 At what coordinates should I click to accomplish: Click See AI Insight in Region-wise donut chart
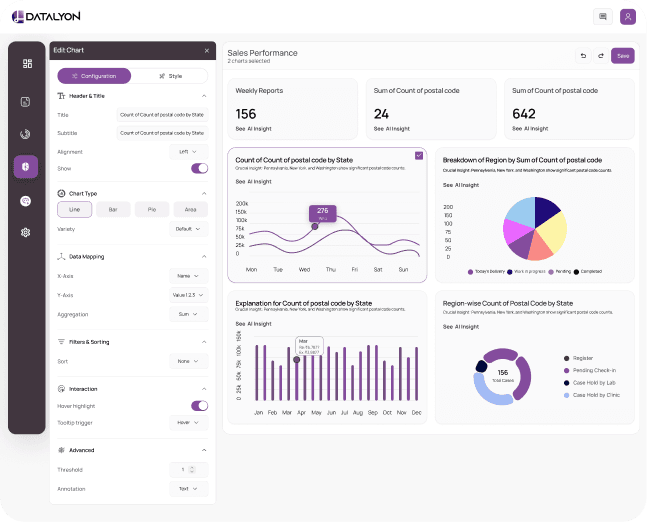click(460, 326)
